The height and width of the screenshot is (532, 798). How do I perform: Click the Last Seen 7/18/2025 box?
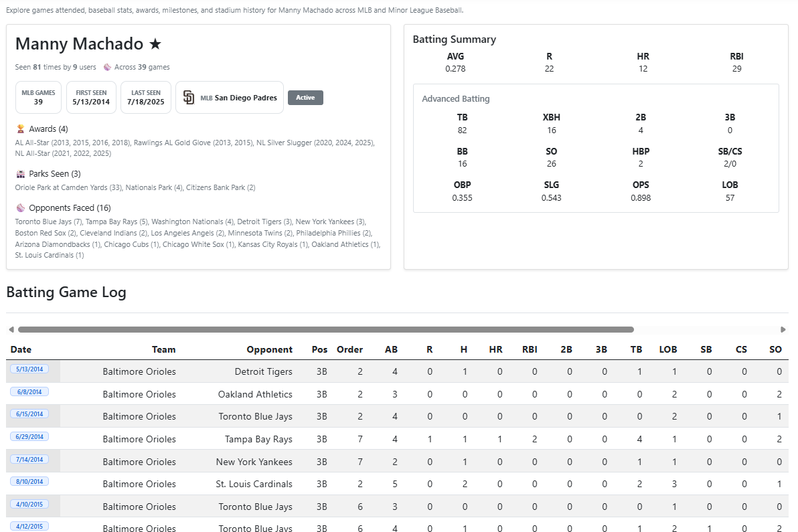tap(145, 97)
